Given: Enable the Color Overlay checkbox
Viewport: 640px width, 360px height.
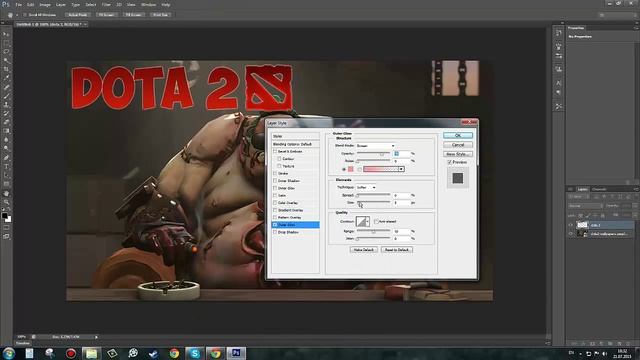Looking at the screenshot, I should tap(275, 203).
